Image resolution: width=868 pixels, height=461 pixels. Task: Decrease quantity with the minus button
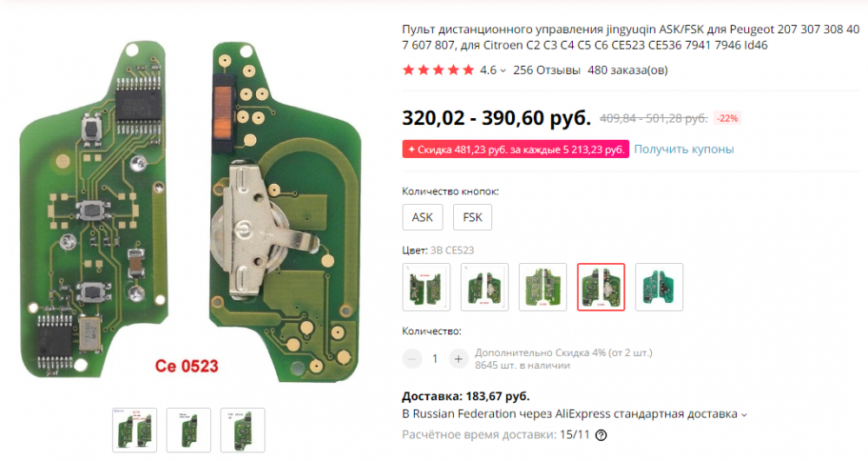click(411, 359)
